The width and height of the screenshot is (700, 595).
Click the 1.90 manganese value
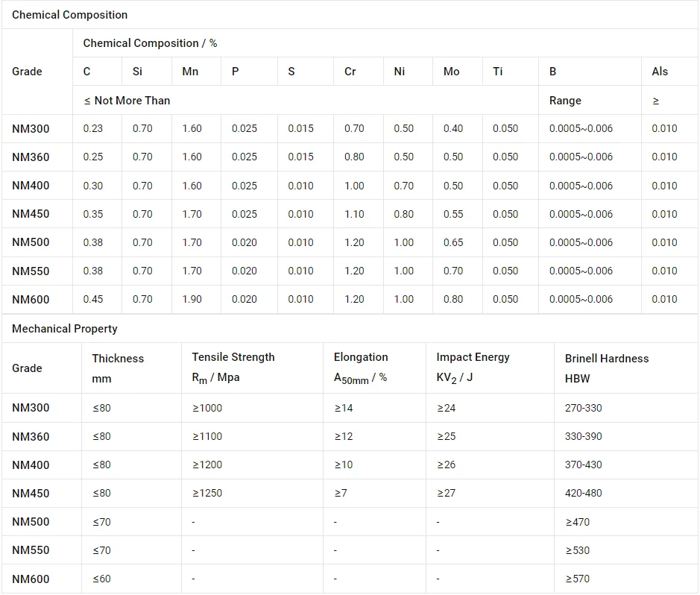coord(192,300)
